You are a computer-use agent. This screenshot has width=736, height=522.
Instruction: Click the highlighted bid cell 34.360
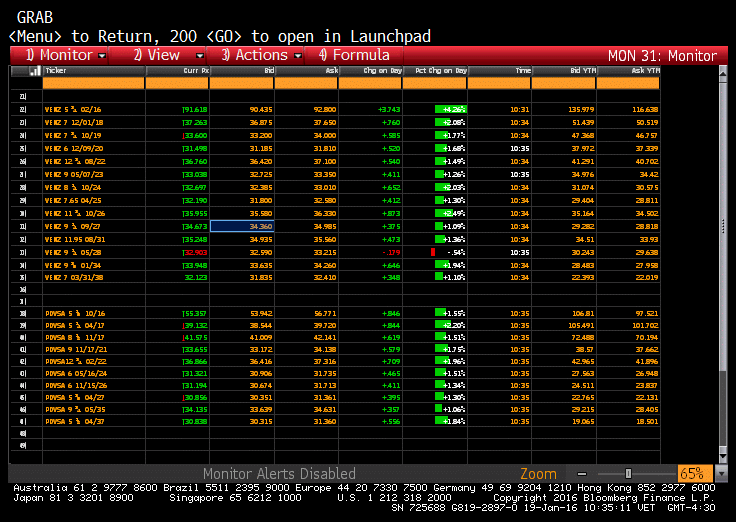click(242, 226)
